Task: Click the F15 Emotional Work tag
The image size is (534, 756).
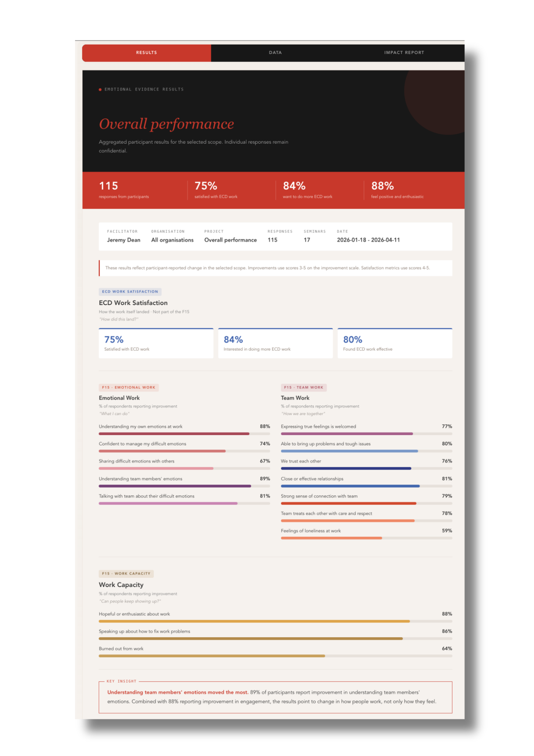Action: click(129, 387)
